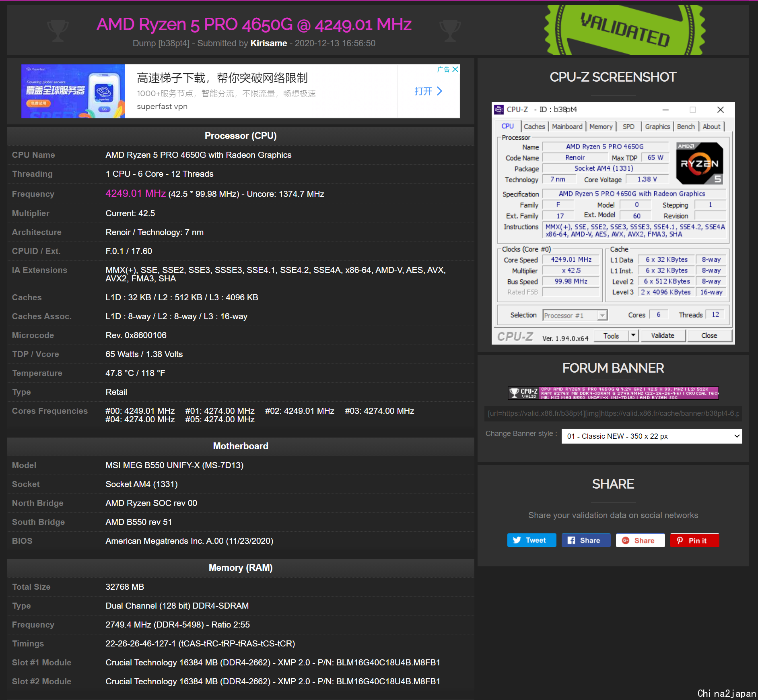The height and width of the screenshot is (700, 758).
Task: Share validation on Facebook
Action: pyautogui.click(x=586, y=540)
